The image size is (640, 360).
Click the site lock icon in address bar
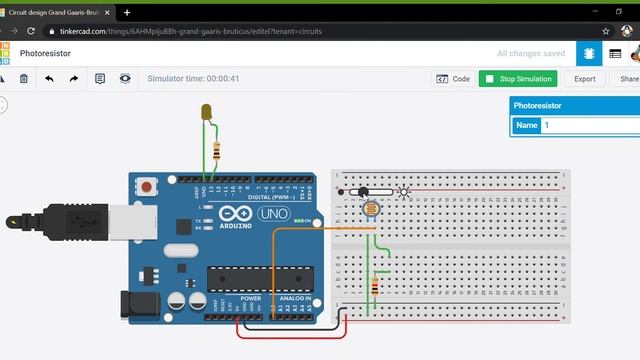click(x=51, y=31)
